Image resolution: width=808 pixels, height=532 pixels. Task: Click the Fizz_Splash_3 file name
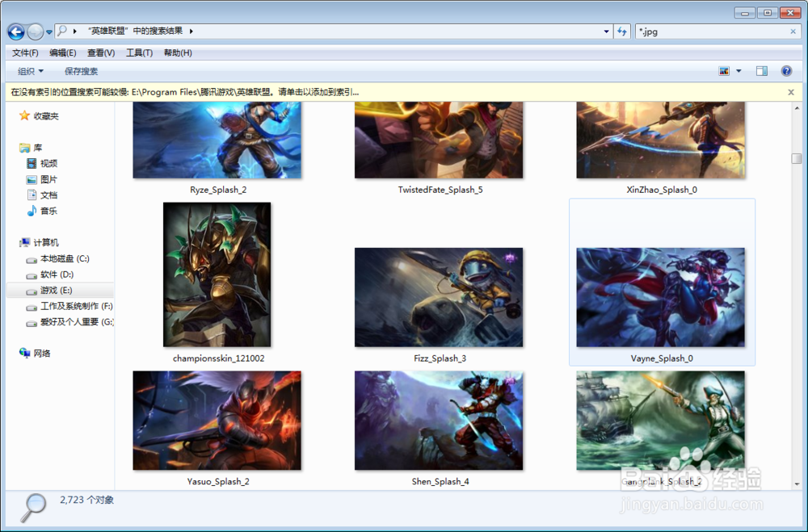click(440, 358)
